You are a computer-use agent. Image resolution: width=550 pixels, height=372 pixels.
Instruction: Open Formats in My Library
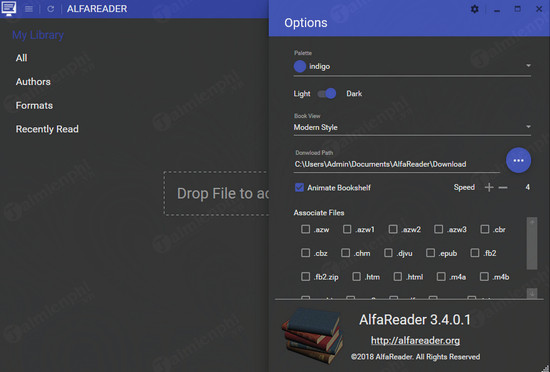click(x=34, y=106)
